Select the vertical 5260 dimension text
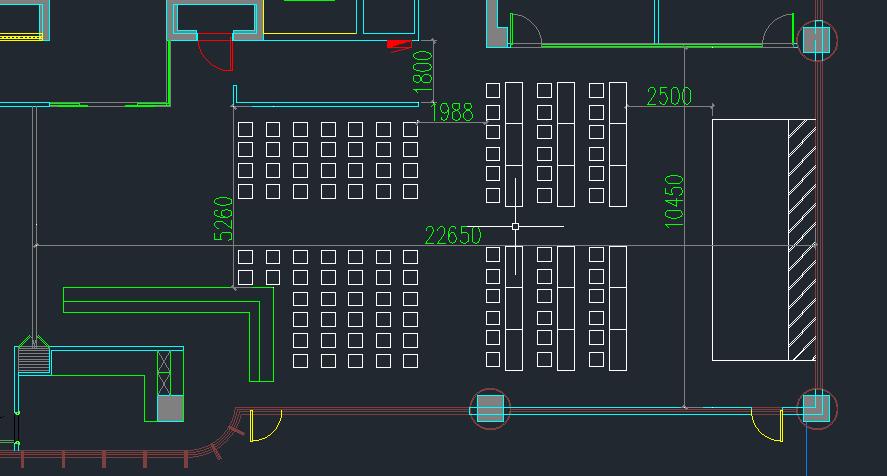Viewport: 887px width, 476px height. (223, 218)
